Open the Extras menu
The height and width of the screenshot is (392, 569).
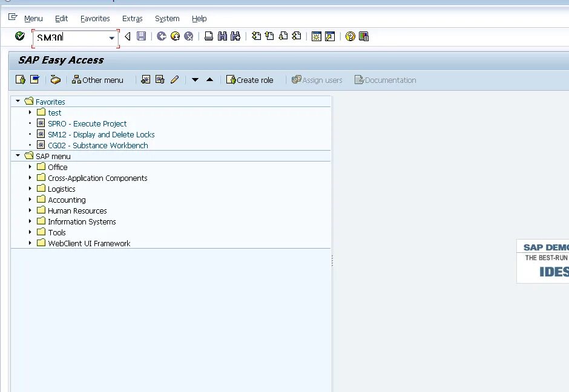(x=133, y=19)
